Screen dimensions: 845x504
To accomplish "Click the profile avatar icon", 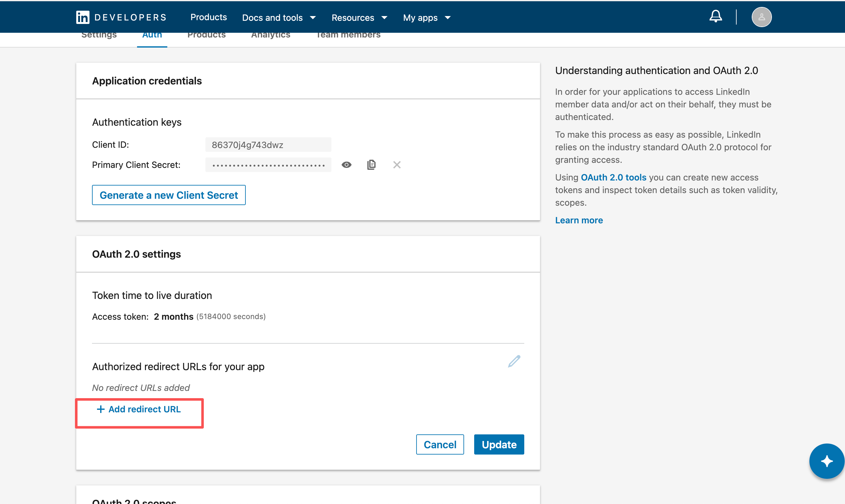I will 761,17.
